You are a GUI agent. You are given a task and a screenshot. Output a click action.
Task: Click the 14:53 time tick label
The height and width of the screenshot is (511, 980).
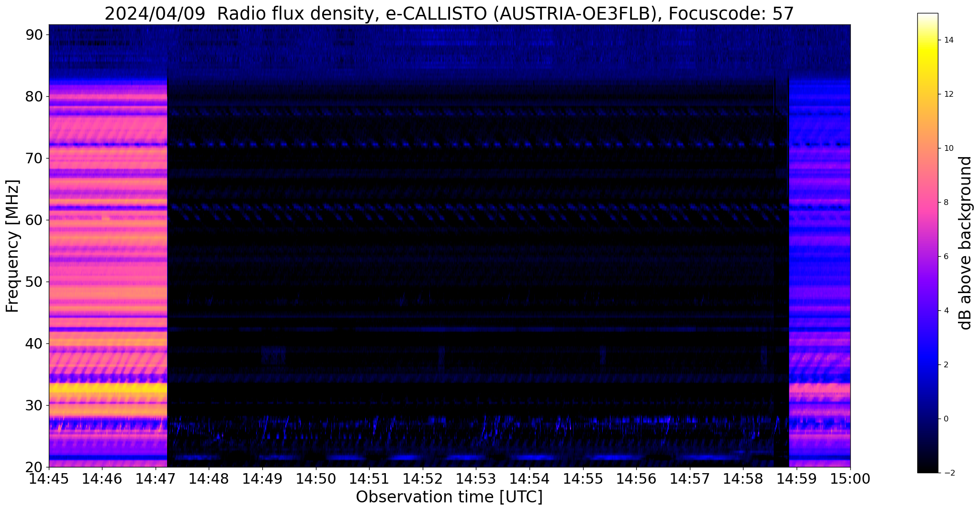pyautogui.click(x=476, y=478)
